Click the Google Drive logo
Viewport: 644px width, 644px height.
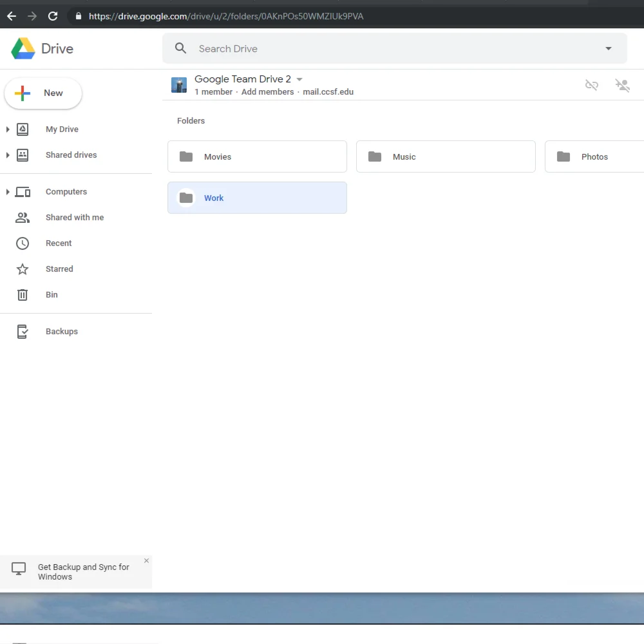[x=23, y=49]
